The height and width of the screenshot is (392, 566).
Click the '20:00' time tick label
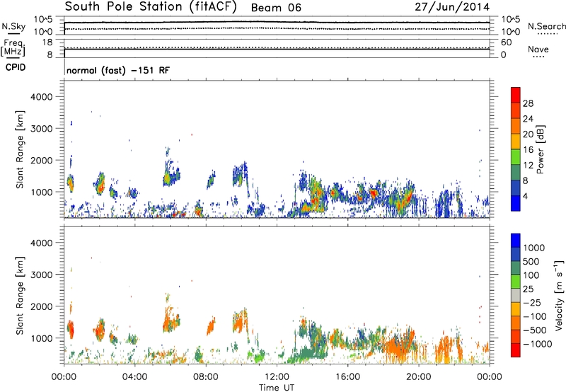[x=418, y=377]
